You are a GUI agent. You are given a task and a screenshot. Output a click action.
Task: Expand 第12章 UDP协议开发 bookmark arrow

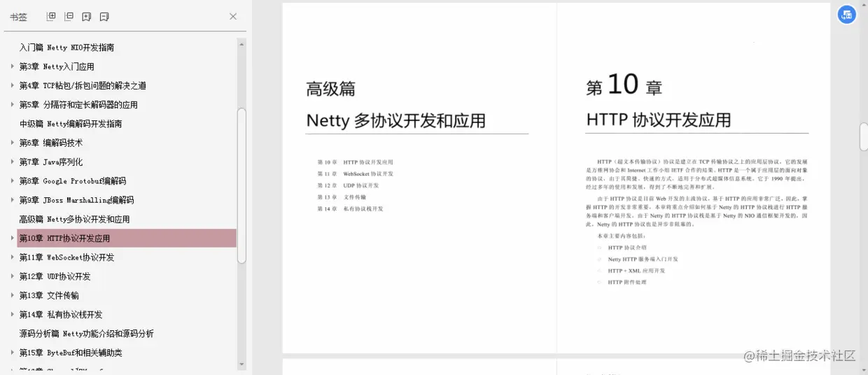pos(12,276)
